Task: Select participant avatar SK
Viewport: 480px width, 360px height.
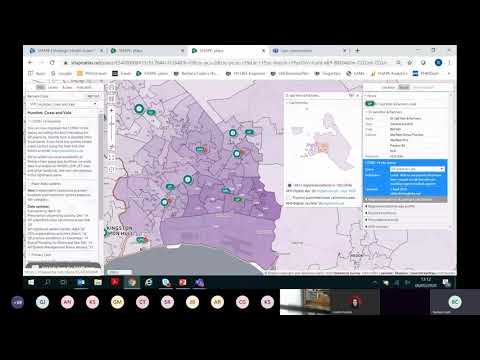Action: click(x=167, y=302)
